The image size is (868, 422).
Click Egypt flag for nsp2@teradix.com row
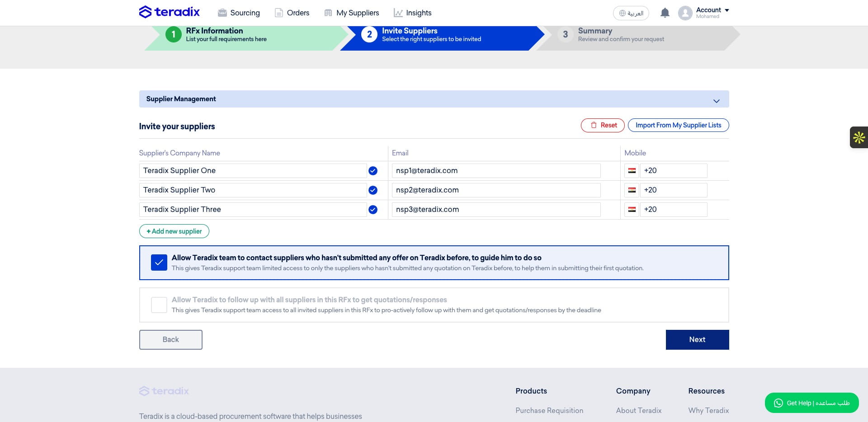click(x=632, y=190)
